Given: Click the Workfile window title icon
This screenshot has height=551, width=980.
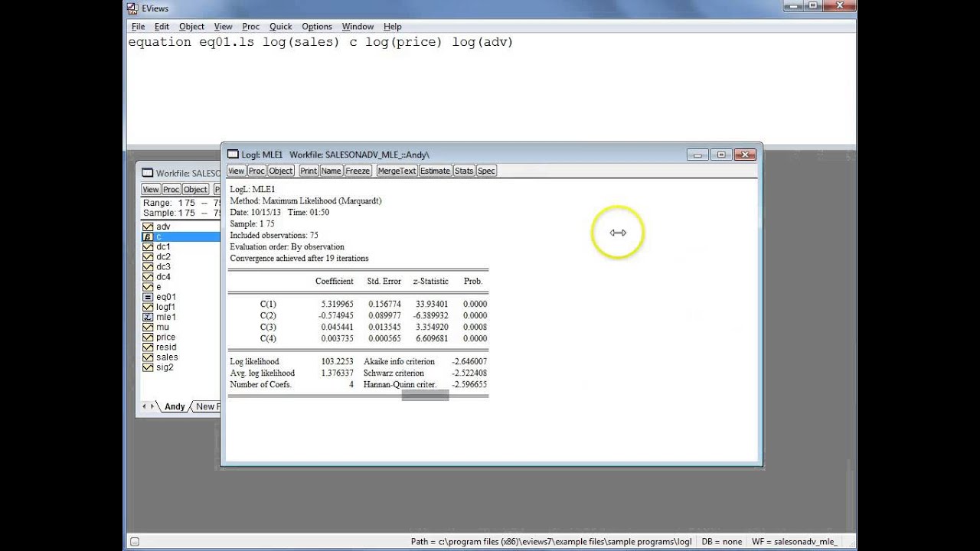Looking at the screenshot, I should point(148,174).
